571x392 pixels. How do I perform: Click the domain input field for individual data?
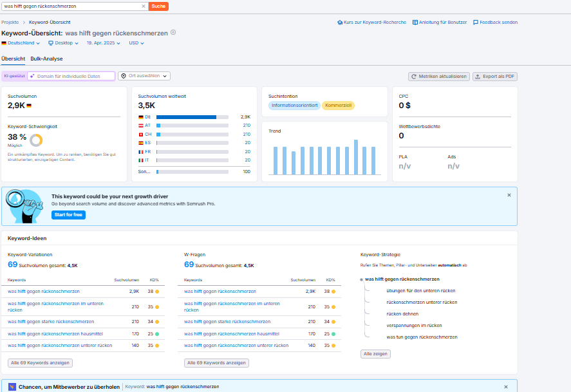(72, 76)
